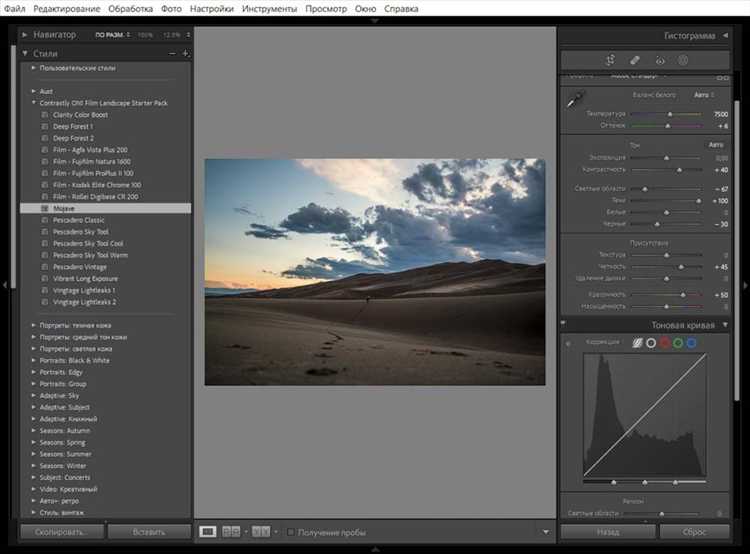Click the Deep Forest 1 preset icon
Screen dimensions: 750x554
click(44, 127)
